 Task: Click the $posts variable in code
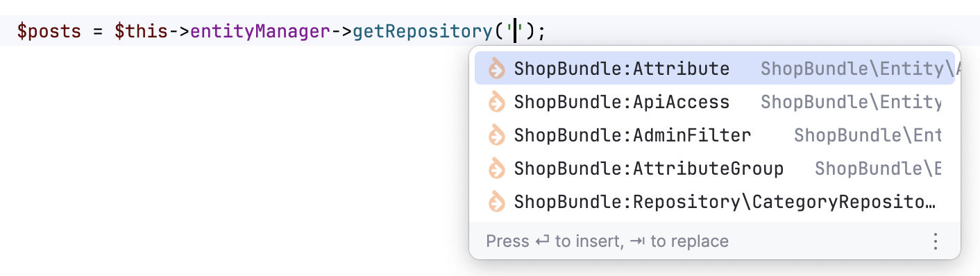50,32
